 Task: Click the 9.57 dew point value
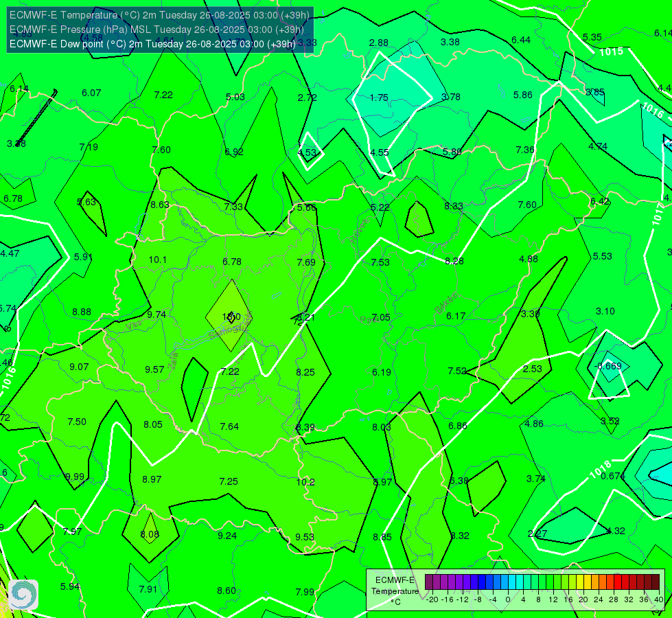click(154, 369)
